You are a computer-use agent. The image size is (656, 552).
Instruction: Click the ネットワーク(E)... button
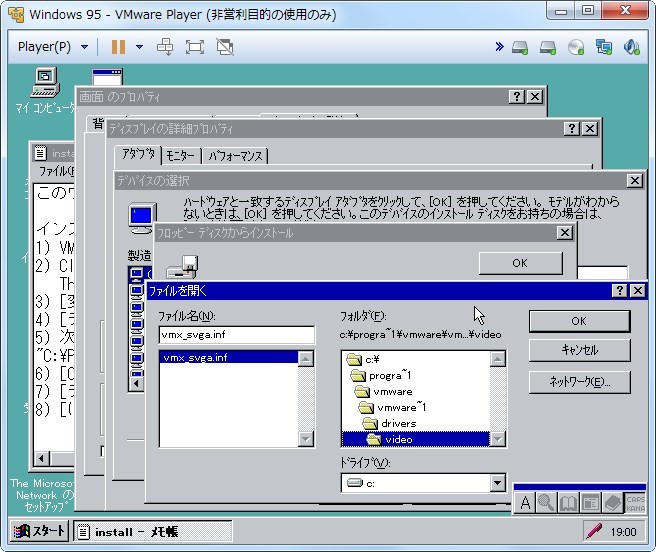pos(579,382)
